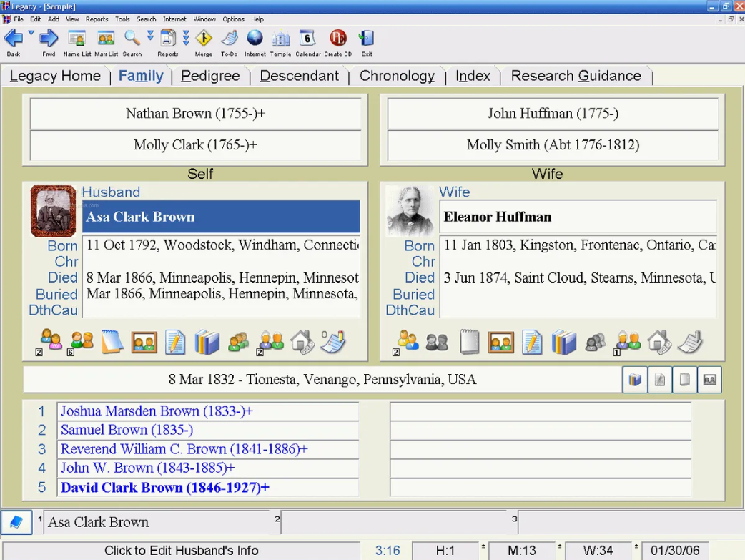Open the wife's address house icon

(659, 341)
